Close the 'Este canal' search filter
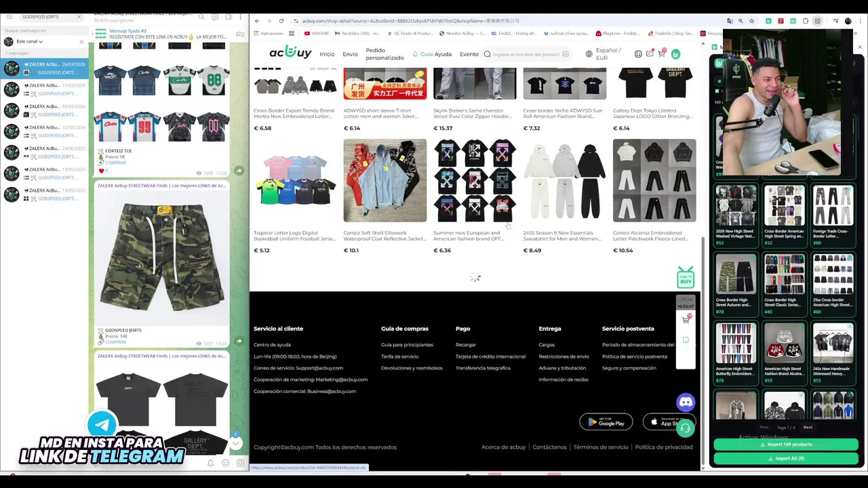This screenshot has width=868, height=488. 81,41
